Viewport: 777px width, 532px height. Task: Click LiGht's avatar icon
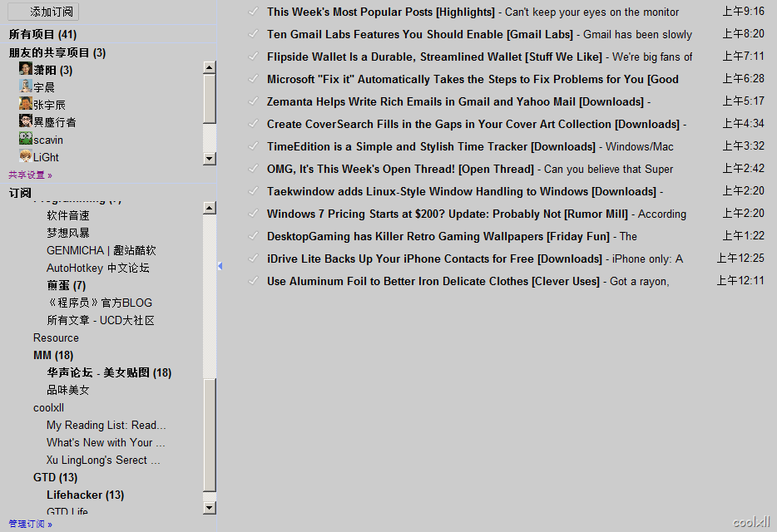click(x=26, y=156)
